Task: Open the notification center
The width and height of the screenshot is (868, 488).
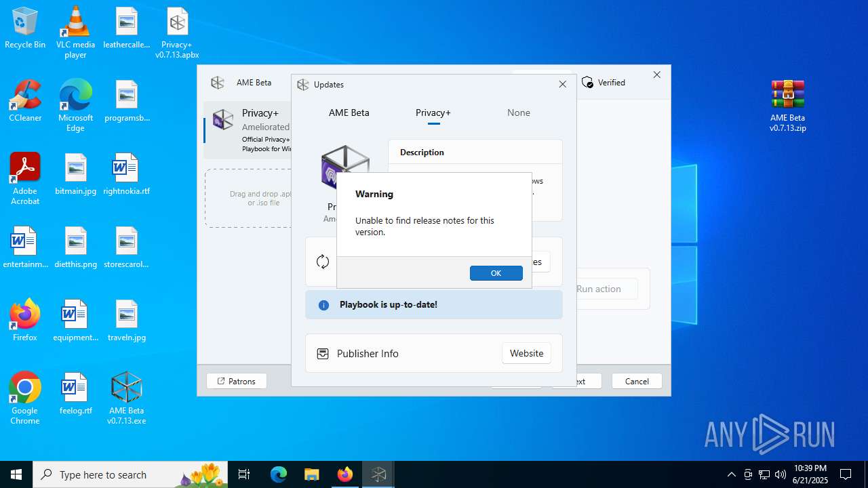Action: (846, 474)
